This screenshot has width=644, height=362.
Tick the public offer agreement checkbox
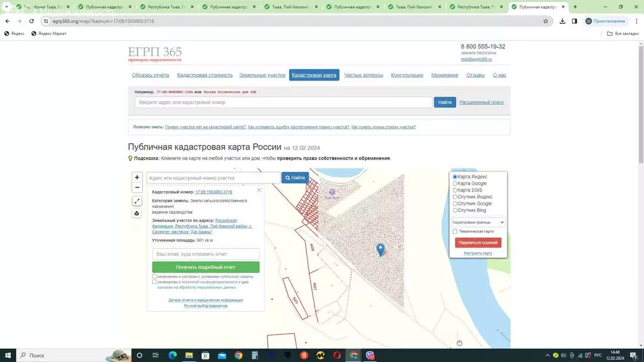[x=155, y=277]
